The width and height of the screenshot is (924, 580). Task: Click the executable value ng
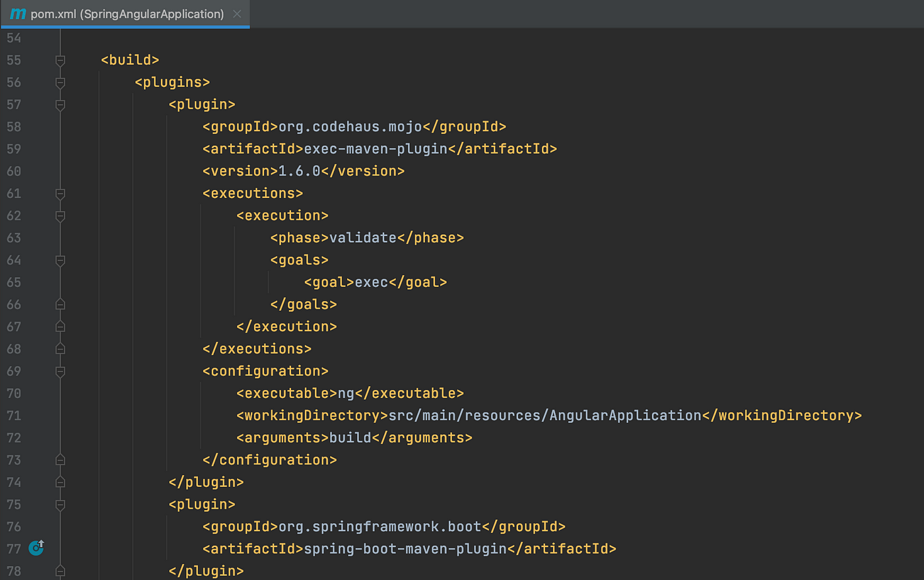click(x=346, y=393)
